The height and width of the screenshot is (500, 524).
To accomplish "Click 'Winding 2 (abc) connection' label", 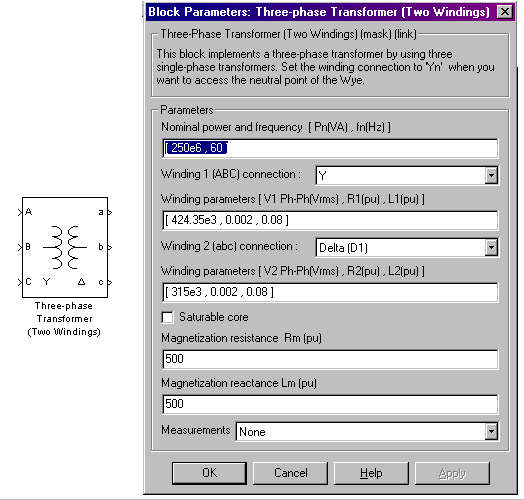I will 229,246.
